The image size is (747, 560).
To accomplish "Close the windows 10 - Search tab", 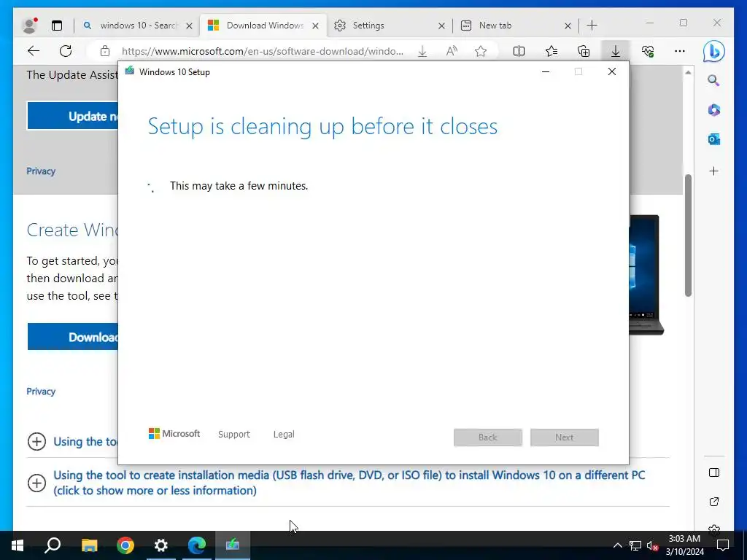I will [x=189, y=26].
